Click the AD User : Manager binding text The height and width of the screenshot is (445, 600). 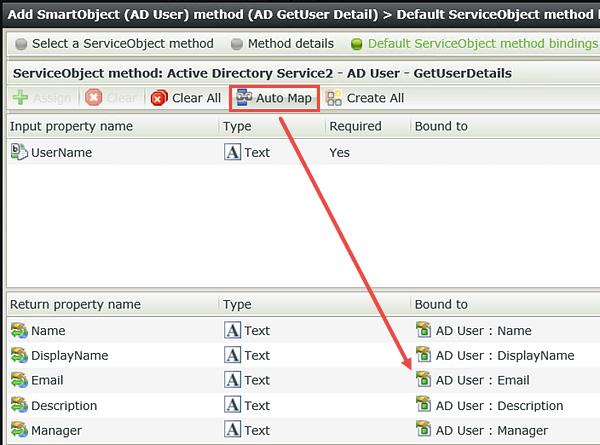click(492, 431)
